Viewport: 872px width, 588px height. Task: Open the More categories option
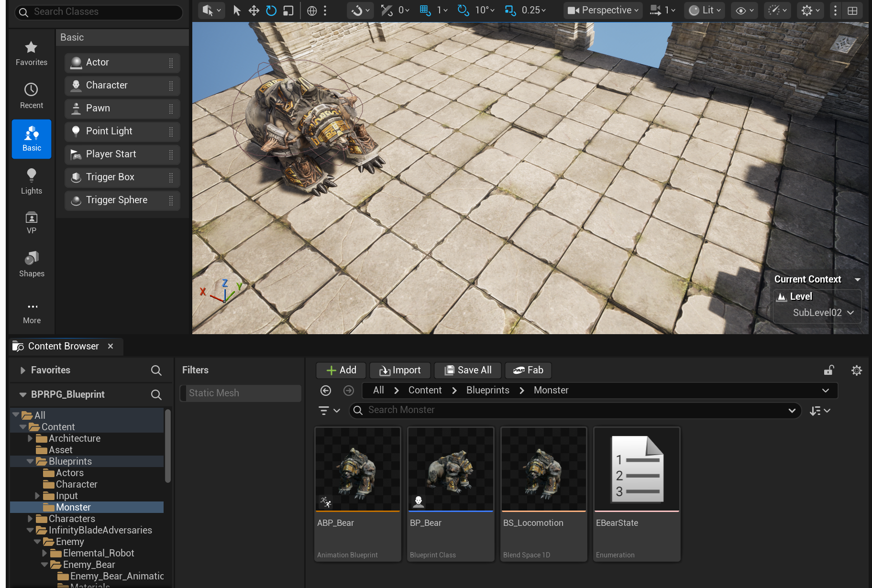32,313
